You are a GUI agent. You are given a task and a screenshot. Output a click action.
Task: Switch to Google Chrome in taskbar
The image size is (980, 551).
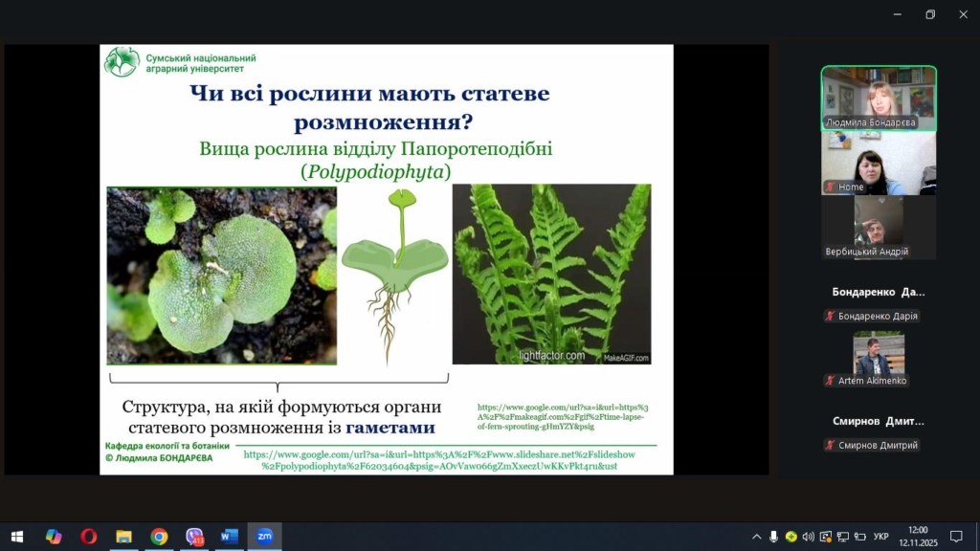point(159,537)
